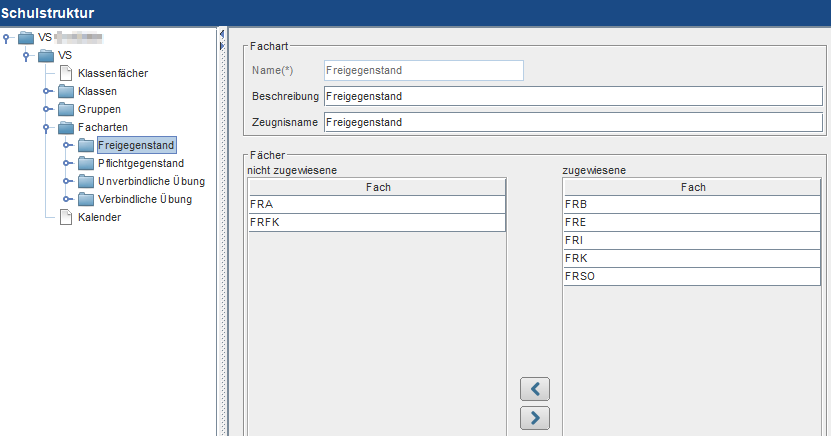Click the Facharten folder icon
831x436 pixels.
coord(66,127)
